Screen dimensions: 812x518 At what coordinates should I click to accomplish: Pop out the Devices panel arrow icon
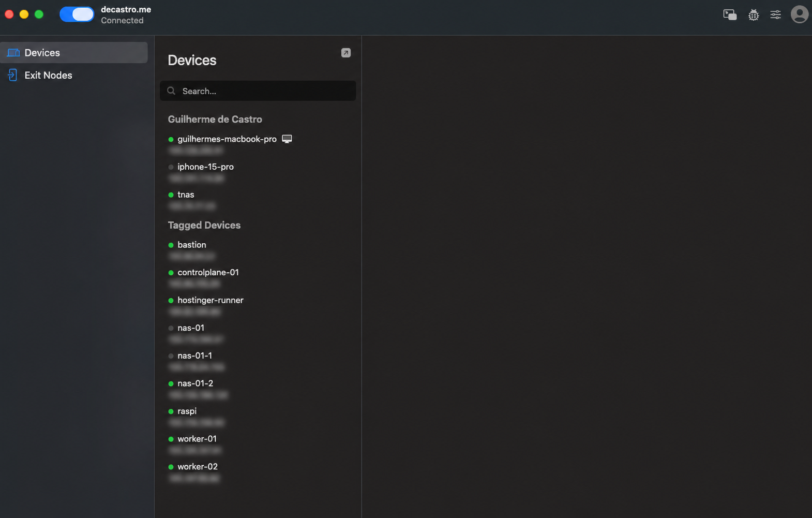click(x=346, y=53)
